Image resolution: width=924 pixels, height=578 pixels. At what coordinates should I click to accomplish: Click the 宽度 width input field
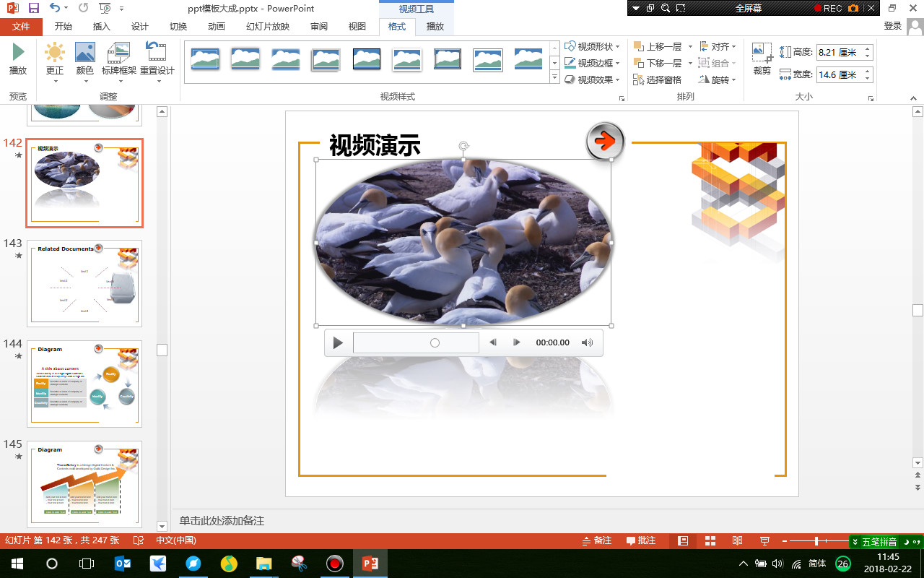(x=840, y=74)
